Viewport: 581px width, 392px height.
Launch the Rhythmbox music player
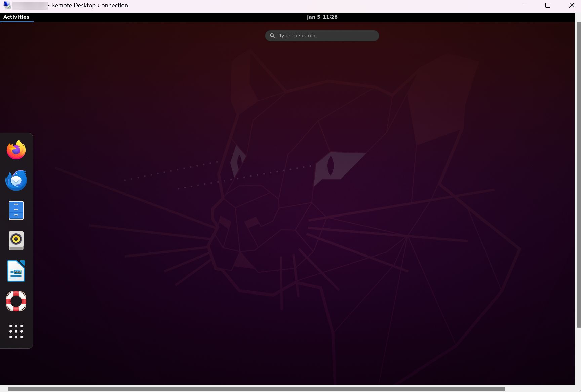tap(16, 241)
